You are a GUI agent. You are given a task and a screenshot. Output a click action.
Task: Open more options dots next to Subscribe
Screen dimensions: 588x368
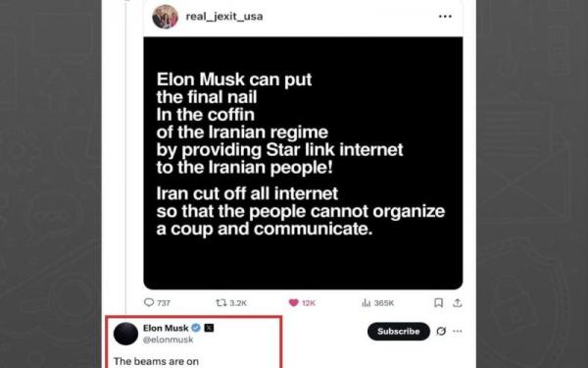click(x=457, y=332)
